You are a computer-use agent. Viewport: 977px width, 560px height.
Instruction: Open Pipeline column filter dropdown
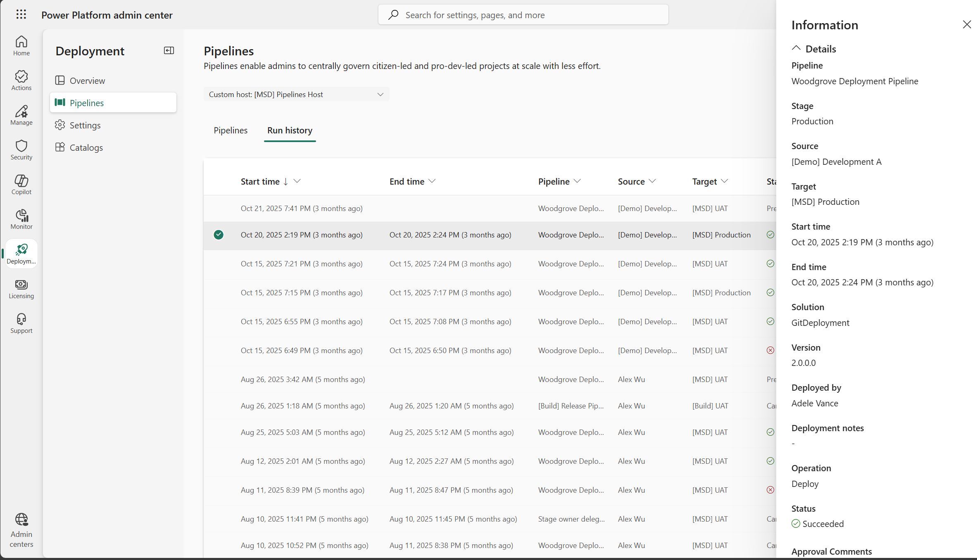[x=578, y=181]
